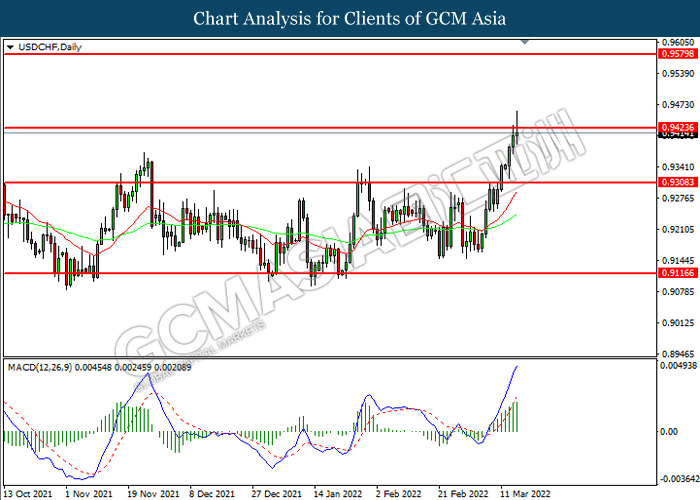This screenshot has height=500, width=700.
Task: Open the USDCHF,Daily chart dropdown arrow
Action: tap(10, 47)
